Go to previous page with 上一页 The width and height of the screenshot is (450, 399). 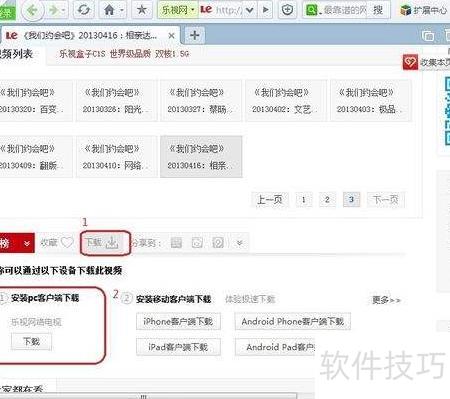pos(270,200)
